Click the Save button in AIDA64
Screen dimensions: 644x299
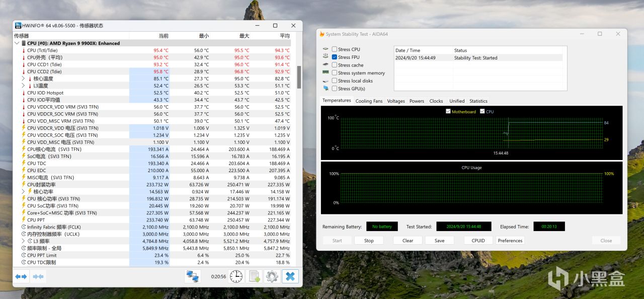[x=439, y=241]
